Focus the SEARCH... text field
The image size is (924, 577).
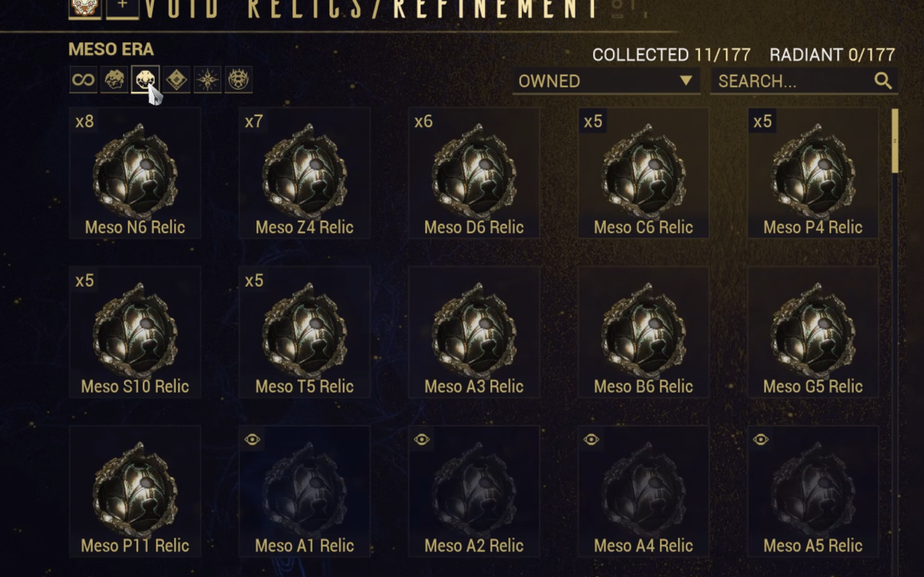(804, 81)
